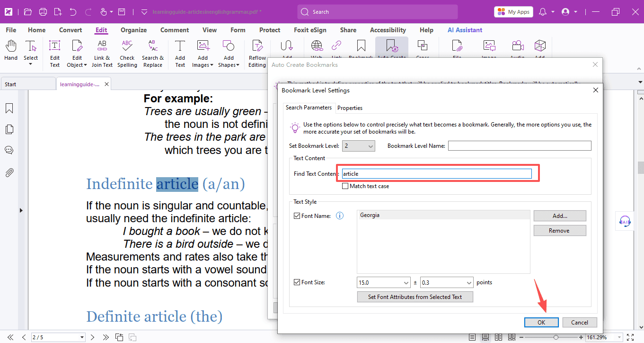Open the page number 2 / 5 dropdown
The width and height of the screenshot is (644, 343).
click(82, 337)
